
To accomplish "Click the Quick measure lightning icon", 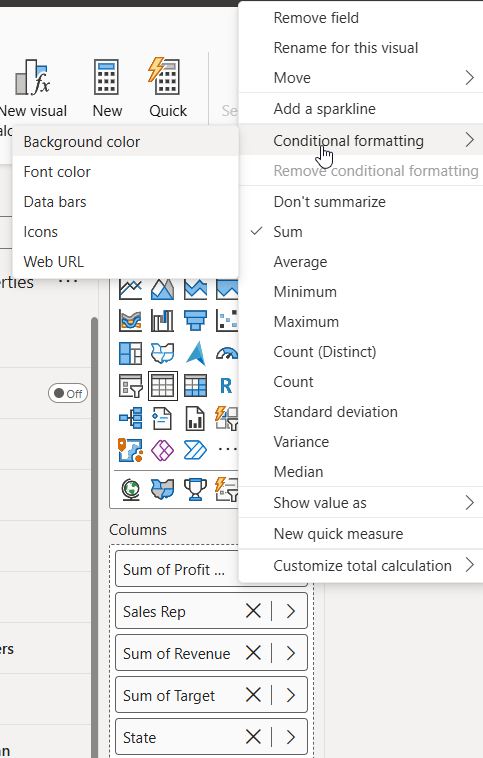I will [164, 76].
